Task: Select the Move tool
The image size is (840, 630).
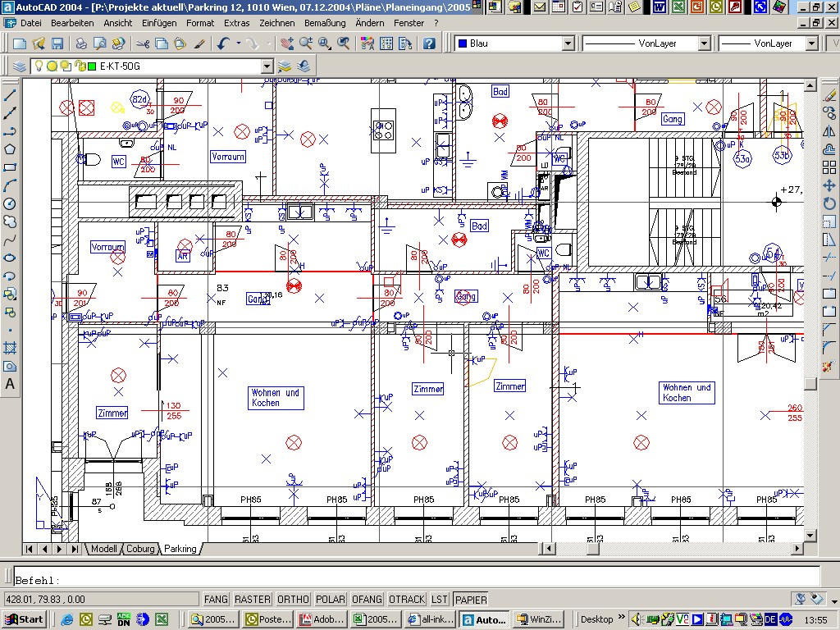Action: coord(829,185)
